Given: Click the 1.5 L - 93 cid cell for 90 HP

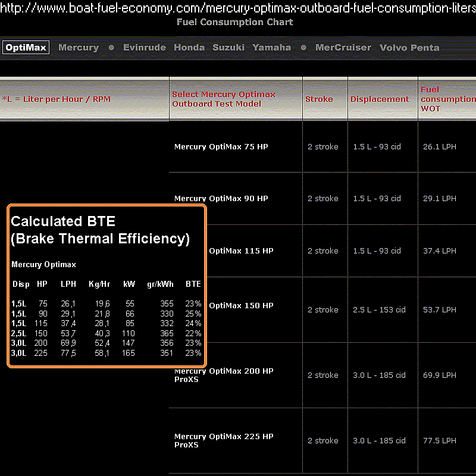Looking at the screenshot, I should (377, 198).
